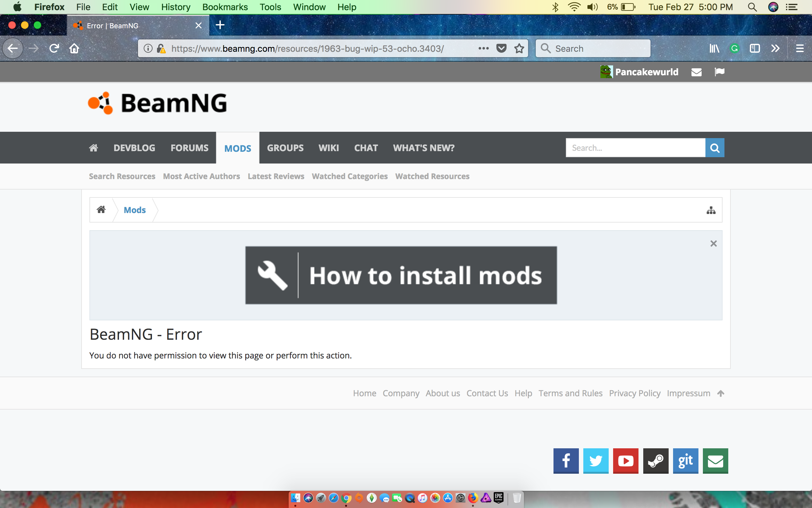Open BeamNG Facebook page icon
This screenshot has height=508, width=812.
[x=566, y=461]
